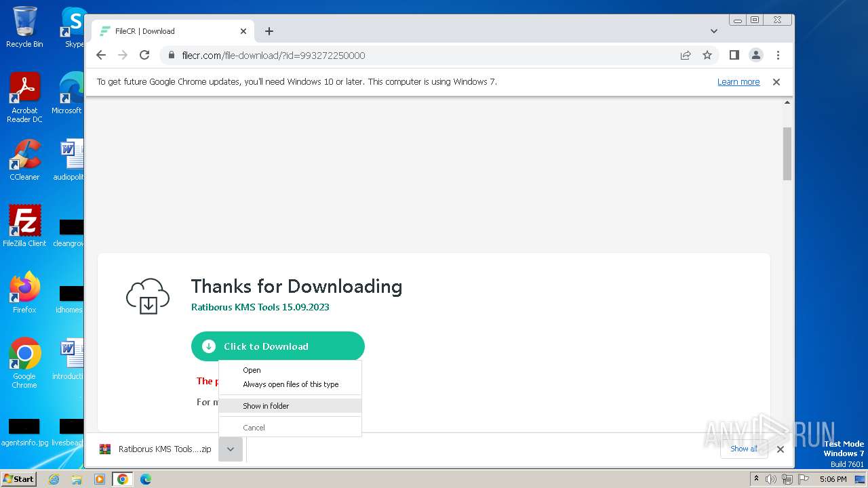Select Cancel in download menu

coord(290,428)
